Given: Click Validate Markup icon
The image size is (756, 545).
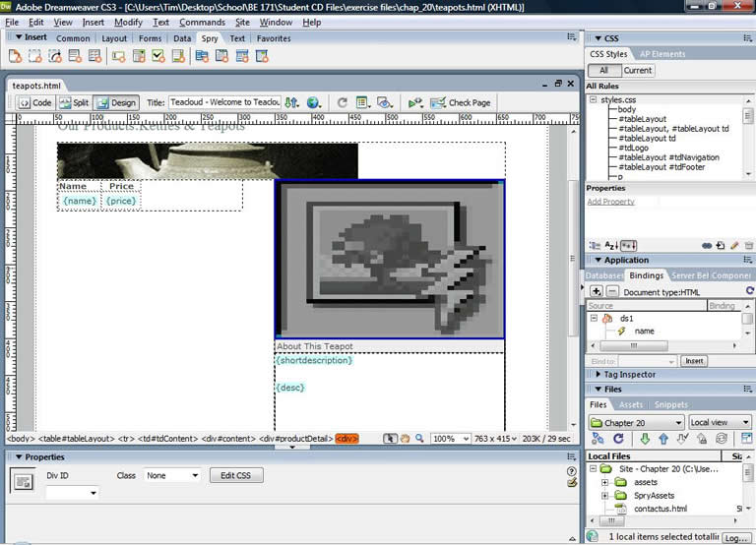Looking at the screenshot, I should [x=415, y=102].
